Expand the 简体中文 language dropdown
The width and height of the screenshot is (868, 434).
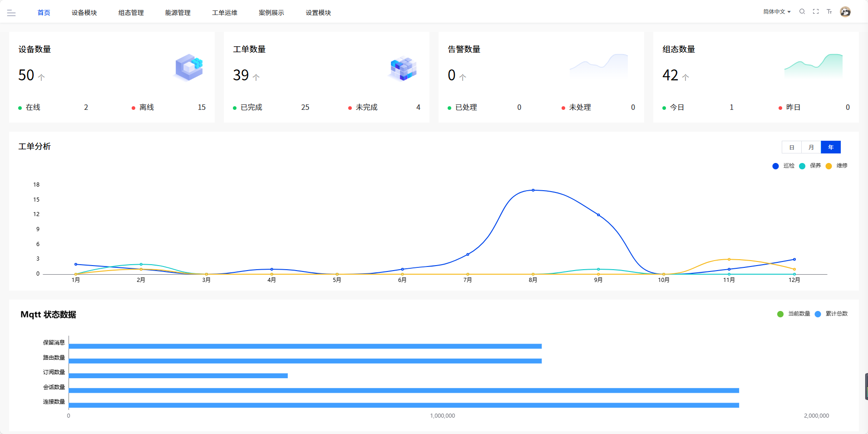776,12
